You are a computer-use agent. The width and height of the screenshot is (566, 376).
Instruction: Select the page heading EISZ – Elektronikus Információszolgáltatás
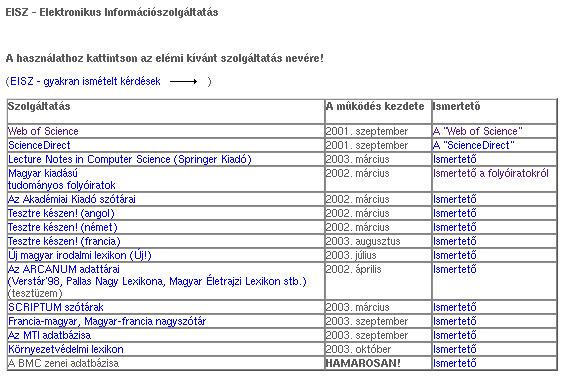[112, 12]
